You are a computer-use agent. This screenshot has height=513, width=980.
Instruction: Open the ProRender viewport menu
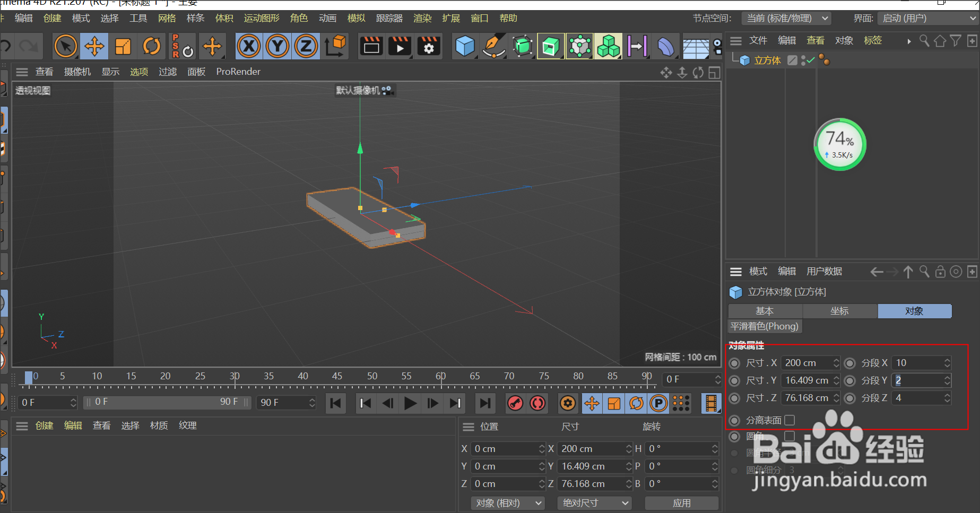click(238, 72)
